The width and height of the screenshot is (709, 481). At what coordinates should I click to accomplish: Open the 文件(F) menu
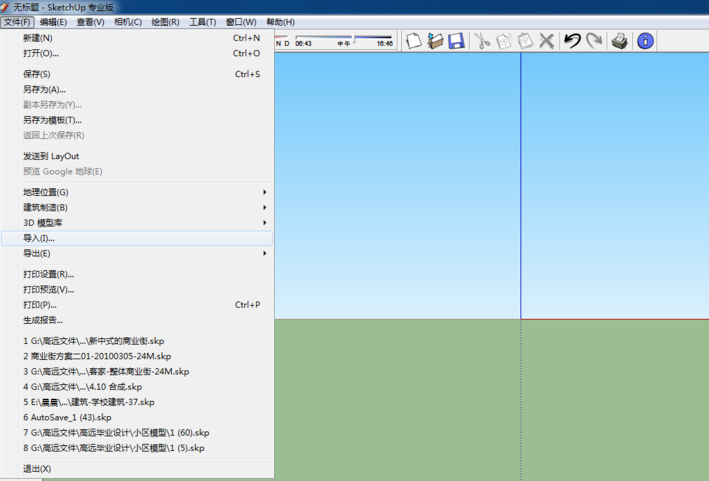point(17,22)
